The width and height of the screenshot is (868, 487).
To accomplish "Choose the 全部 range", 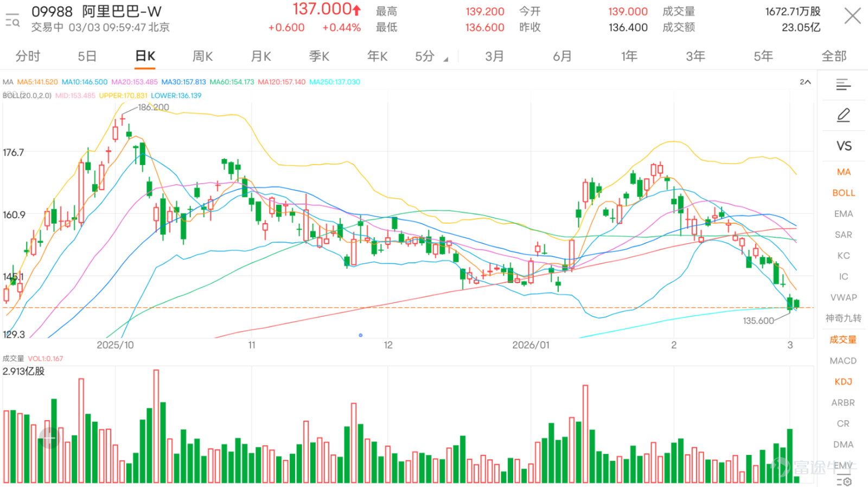I will coord(834,56).
